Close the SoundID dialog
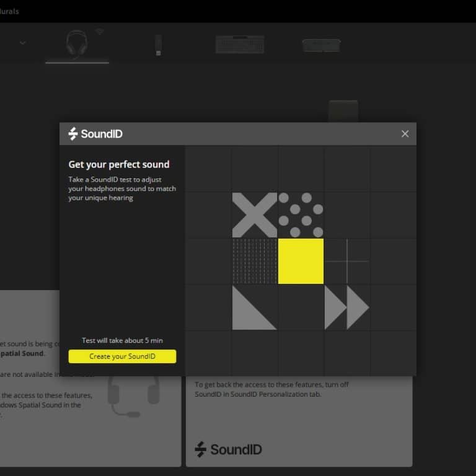 405,134
